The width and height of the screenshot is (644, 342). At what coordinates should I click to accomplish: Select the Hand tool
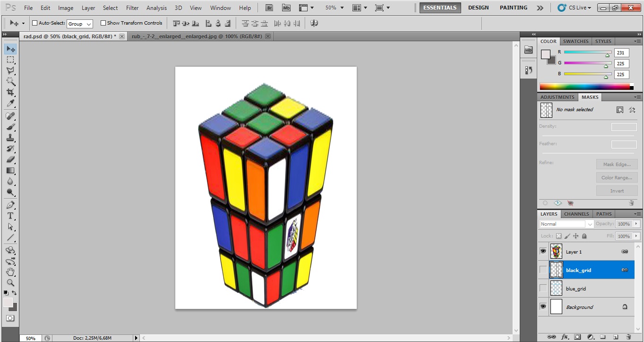pos(10,272)
